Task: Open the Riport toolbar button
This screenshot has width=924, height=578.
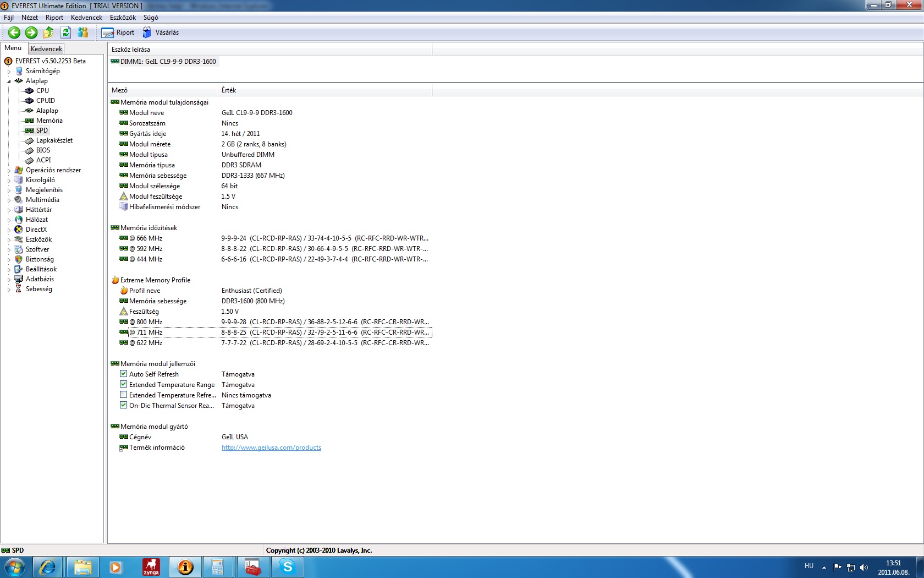Action: point(118,32)
